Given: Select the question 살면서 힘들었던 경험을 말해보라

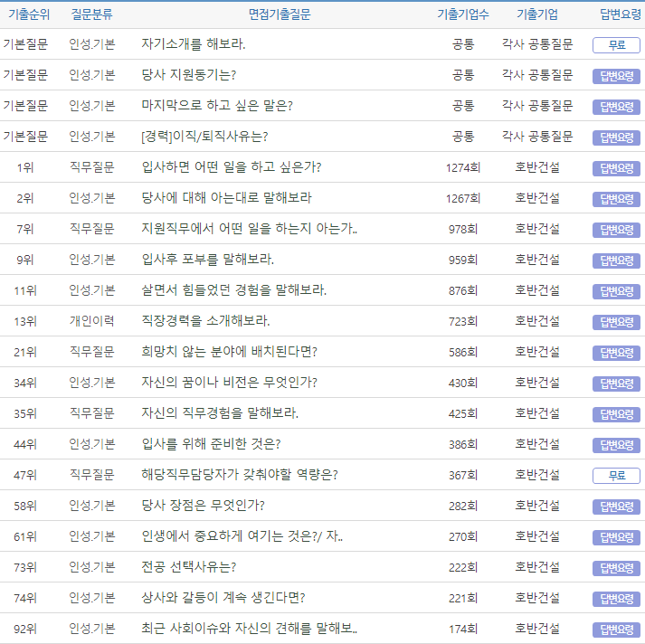Looking at the screenshot, I should click(x=233, y=290).
